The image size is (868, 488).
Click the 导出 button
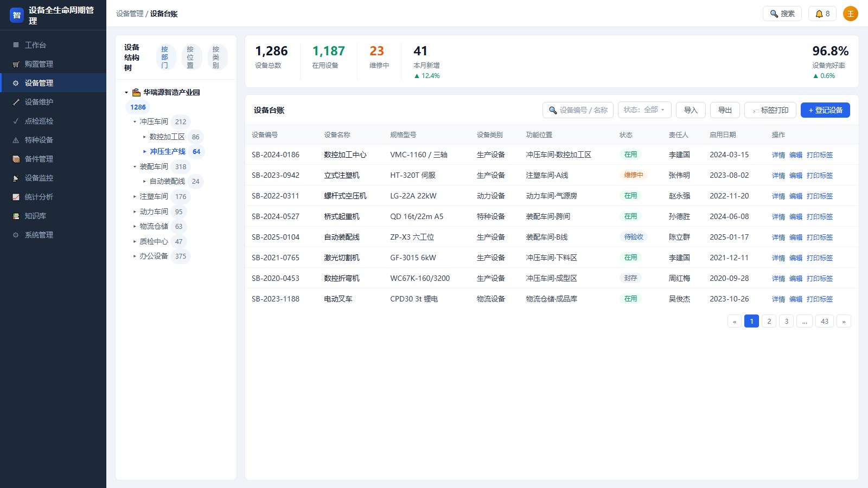tap(725, 110)
